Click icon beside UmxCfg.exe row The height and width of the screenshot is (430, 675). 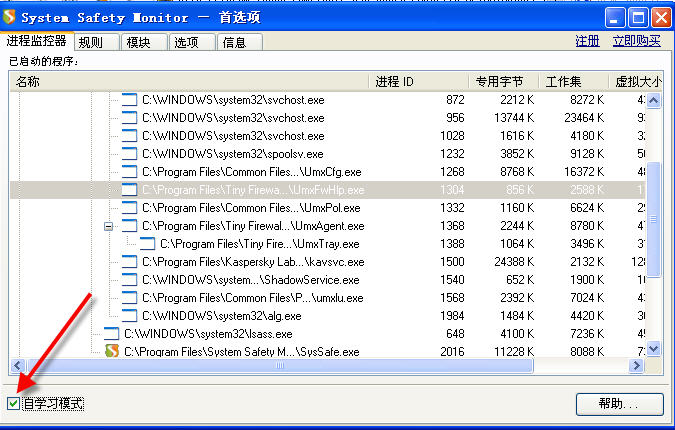129,172
